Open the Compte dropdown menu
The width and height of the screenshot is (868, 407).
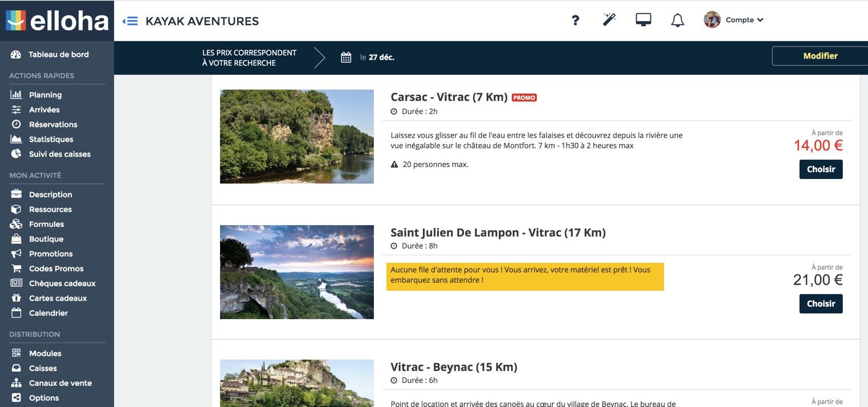pyautogui.click(x=744, y=20)
